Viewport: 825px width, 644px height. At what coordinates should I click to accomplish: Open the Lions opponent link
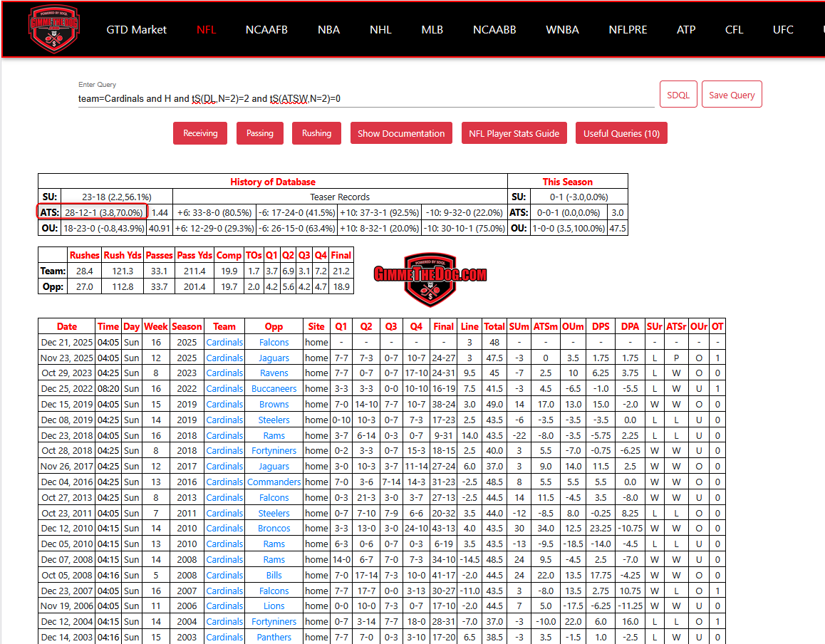coord(274,606)
